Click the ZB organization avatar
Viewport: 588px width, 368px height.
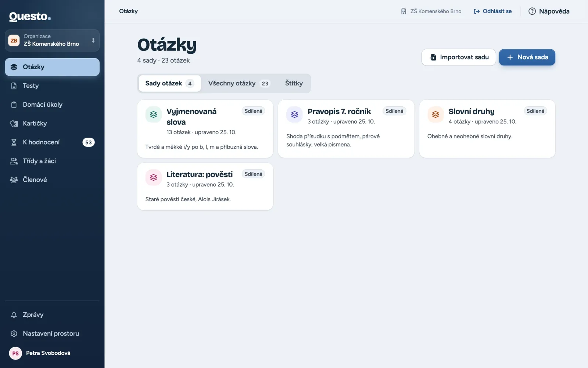pos(14,40)
